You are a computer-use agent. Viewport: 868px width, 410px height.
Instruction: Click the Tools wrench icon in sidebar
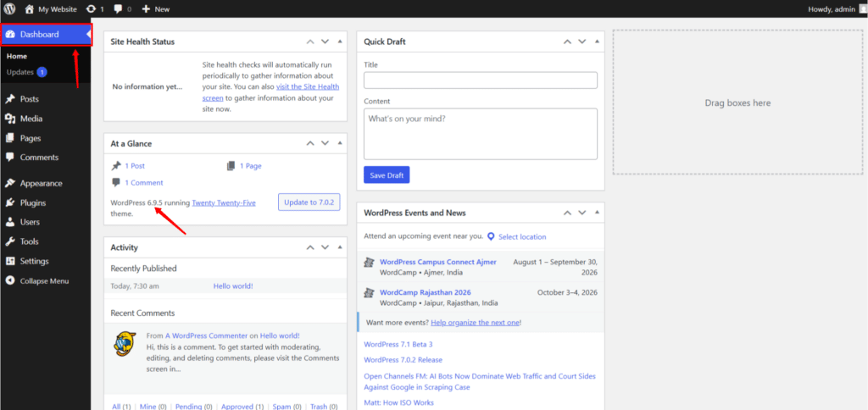coord(9,241)
